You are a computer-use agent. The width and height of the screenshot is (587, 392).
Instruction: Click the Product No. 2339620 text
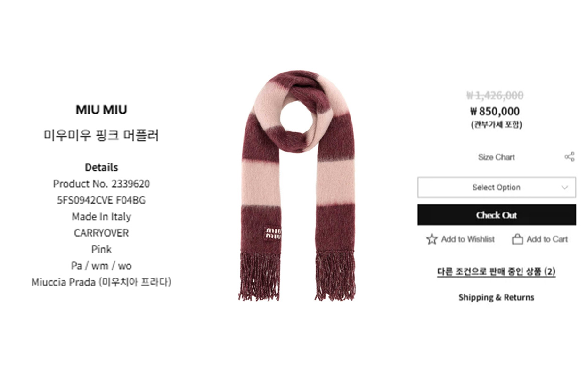click(101, 184)
